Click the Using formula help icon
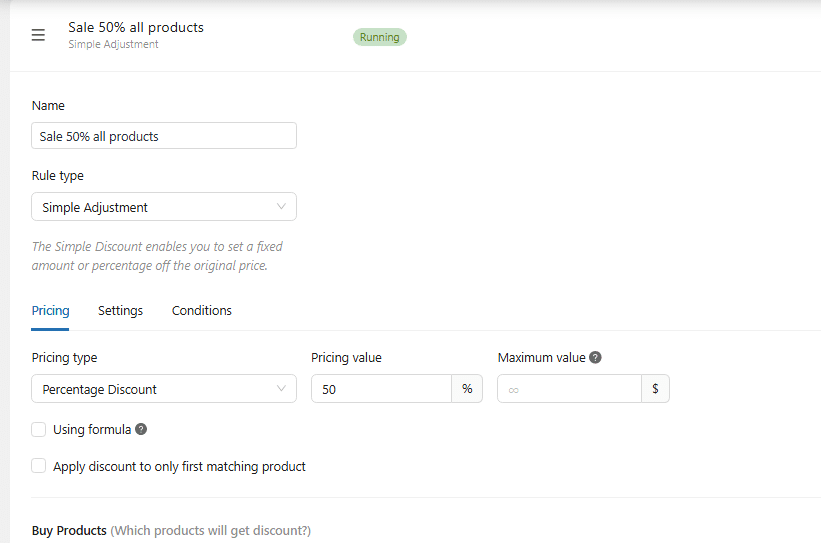Image resolution: width=821 pixels, height=543 pixels. coord(141,430)
